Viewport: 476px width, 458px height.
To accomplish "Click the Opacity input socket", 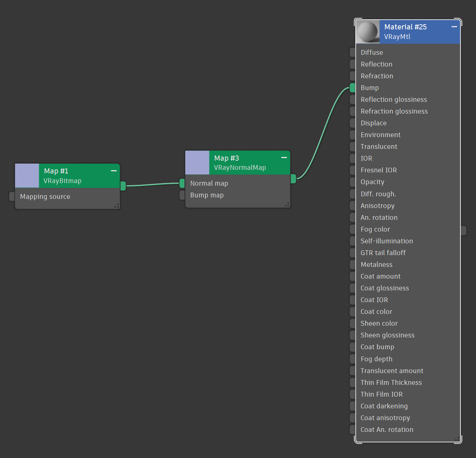I will tap(352, 182).
